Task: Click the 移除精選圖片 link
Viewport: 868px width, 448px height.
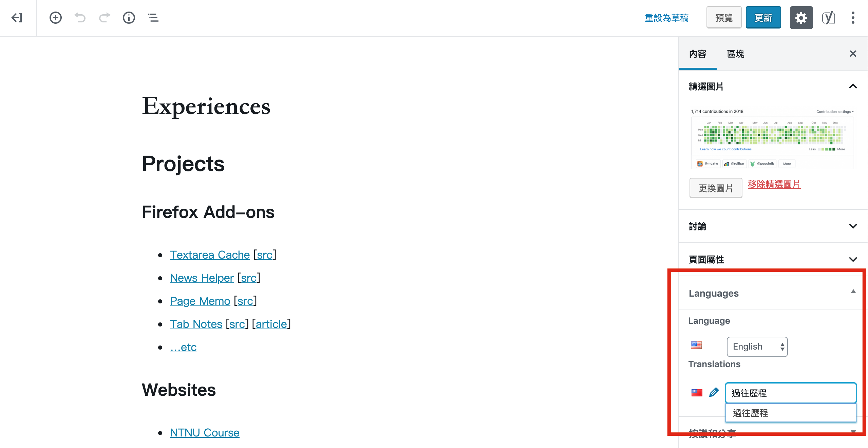Action: pyautogui.click(x=774, y=185)
